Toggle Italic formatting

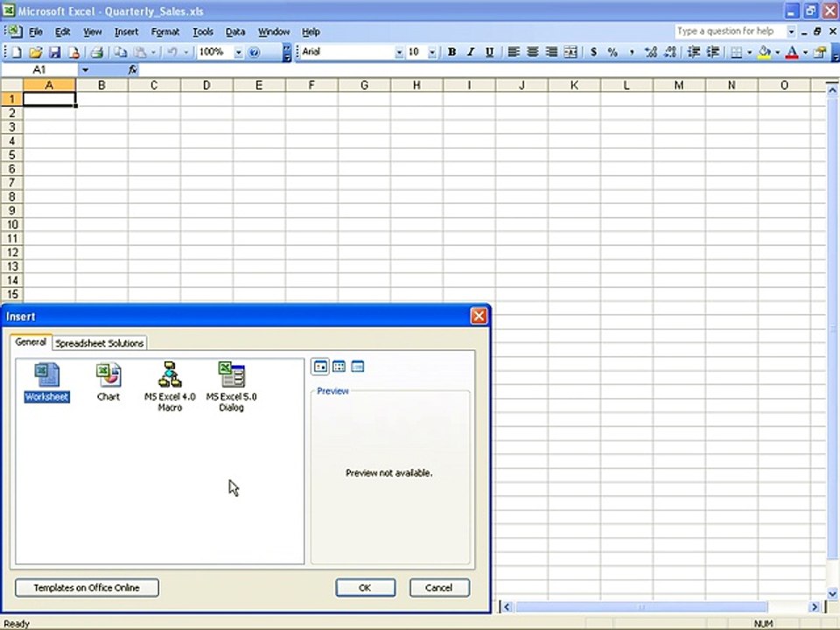point(471,52)
